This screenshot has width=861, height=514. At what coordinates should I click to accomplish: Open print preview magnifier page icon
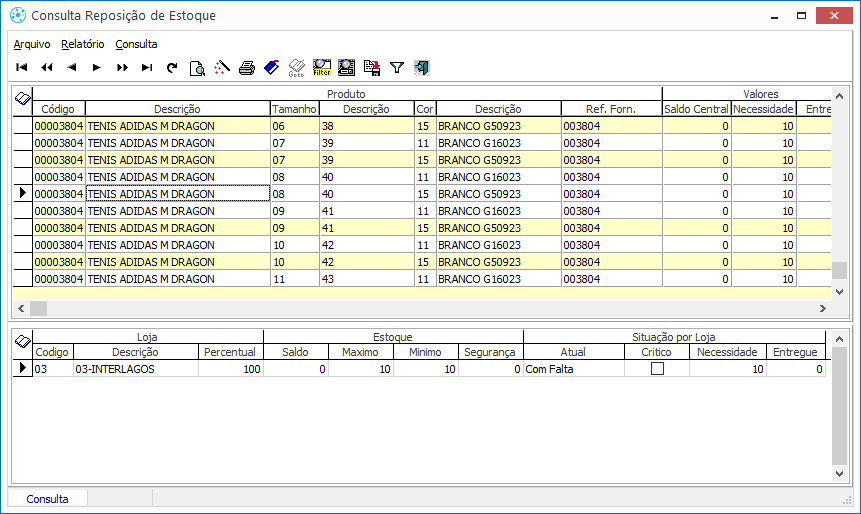pyautogui.click(x=197, y=68)
